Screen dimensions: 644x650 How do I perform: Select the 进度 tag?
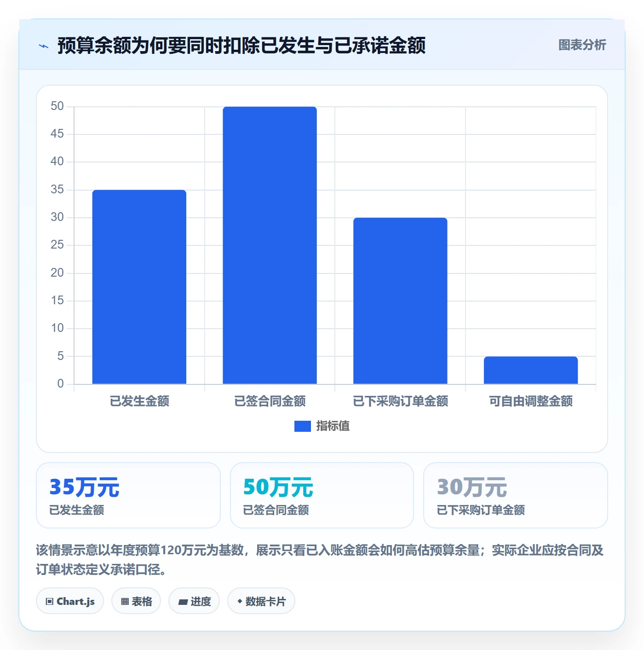(194, 601)
